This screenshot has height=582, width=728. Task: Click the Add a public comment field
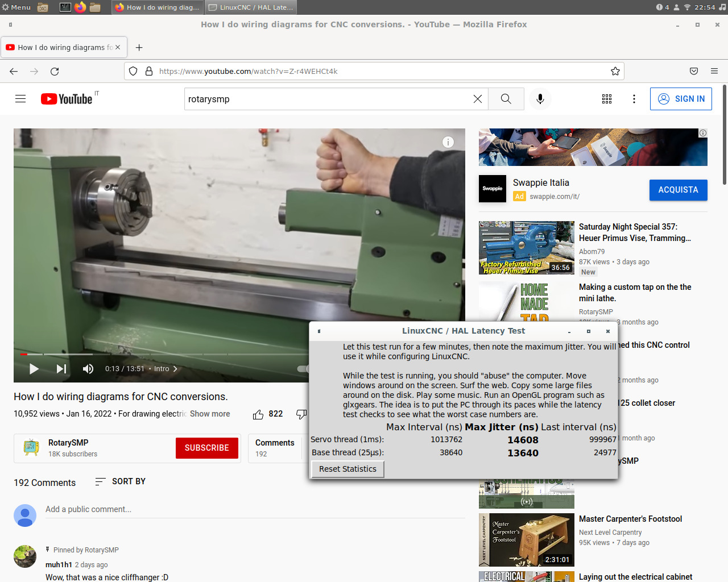tap(255, 509)
